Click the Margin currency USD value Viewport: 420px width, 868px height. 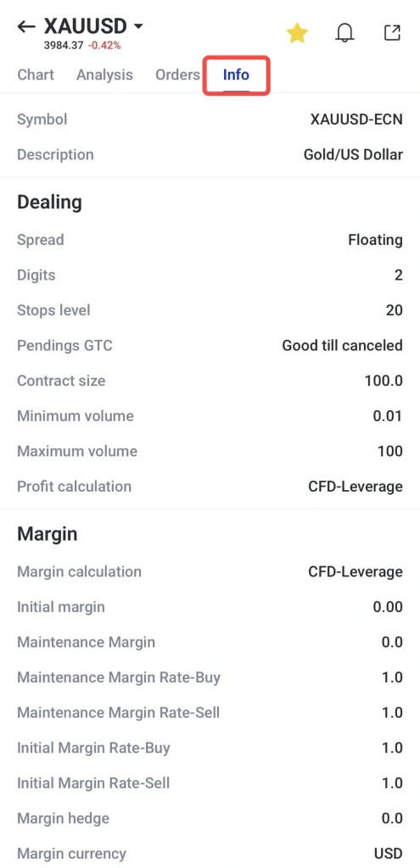tap(389, 854)
